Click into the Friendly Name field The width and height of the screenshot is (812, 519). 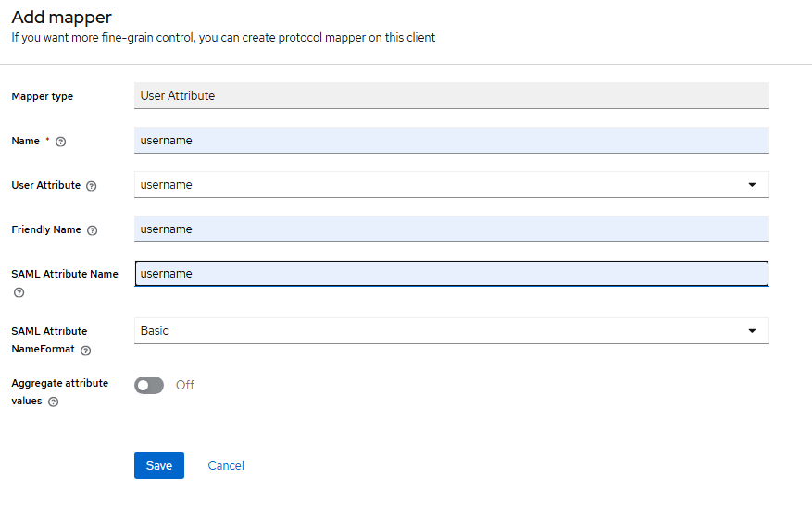click(451, 229)
